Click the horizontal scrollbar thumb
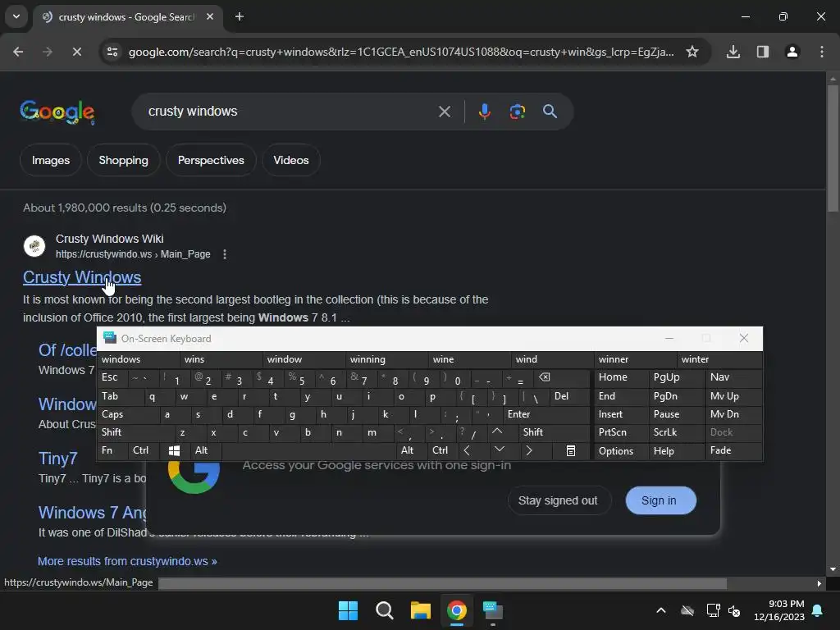Screen dimensions: 840x630 [442, 583]
